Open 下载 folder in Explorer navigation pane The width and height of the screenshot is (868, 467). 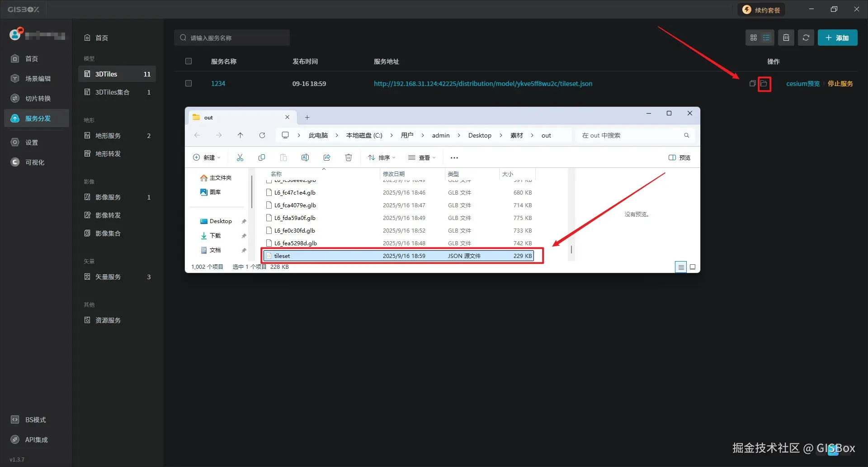(x=215, y=236)
